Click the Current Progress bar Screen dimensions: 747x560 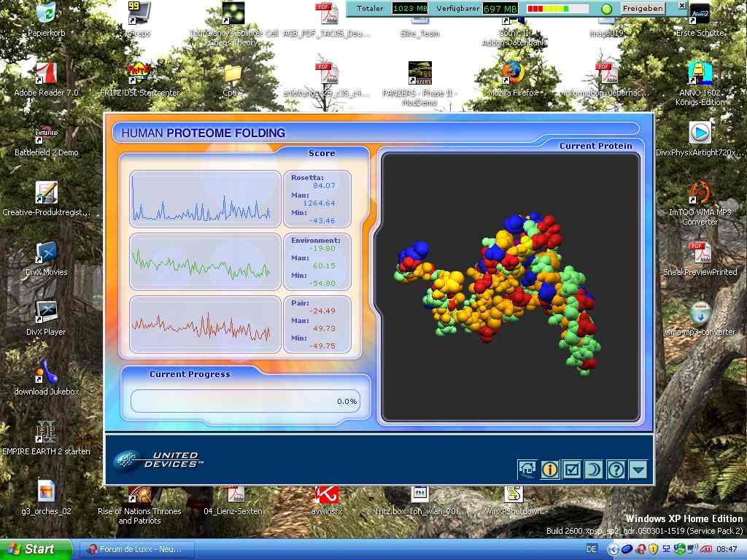point(245,401)
